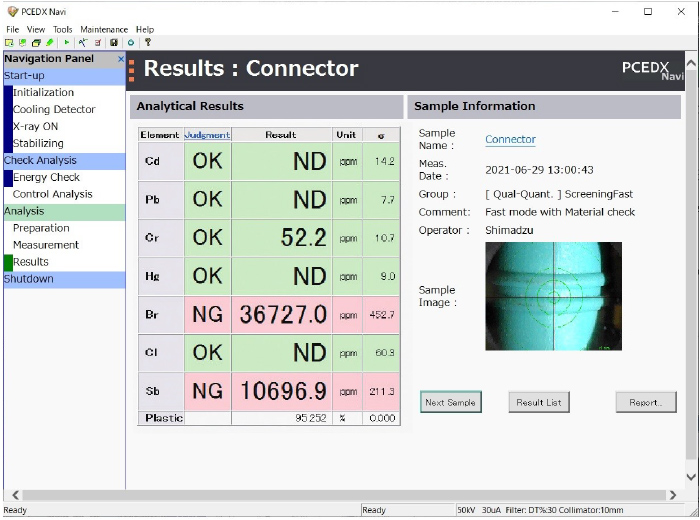Select X-ray ON step
This screenshot has height=520, width=700.
[x=35, y=126]
